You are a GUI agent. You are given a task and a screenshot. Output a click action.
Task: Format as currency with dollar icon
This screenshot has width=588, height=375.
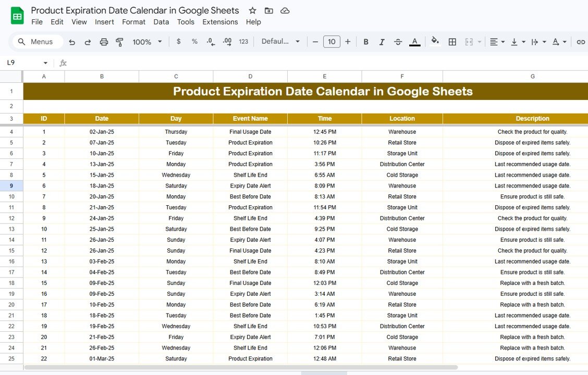(x=178, y=42)
